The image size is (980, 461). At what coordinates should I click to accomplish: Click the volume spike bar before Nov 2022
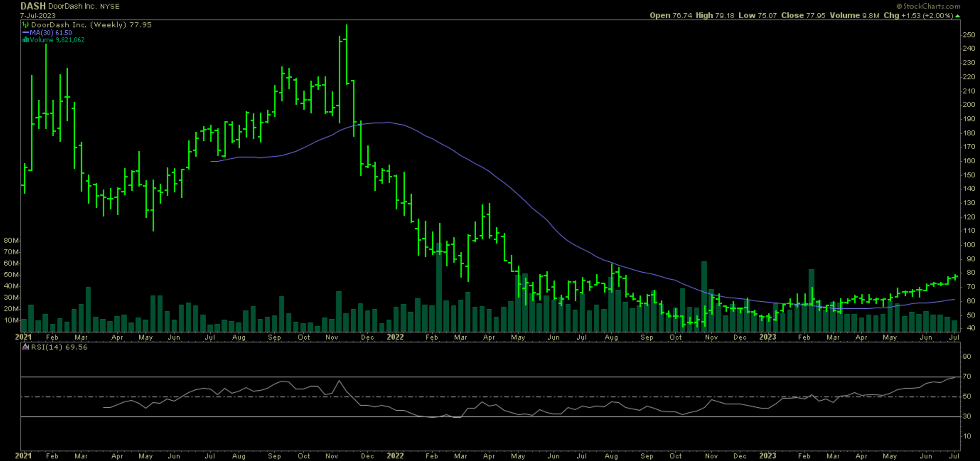coord(704,296)
